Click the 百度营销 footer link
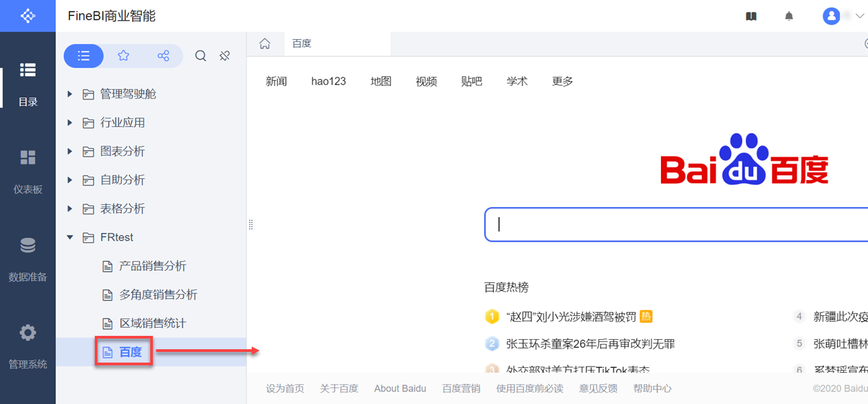This screenshot has width=868, height=404. (461, 388)
